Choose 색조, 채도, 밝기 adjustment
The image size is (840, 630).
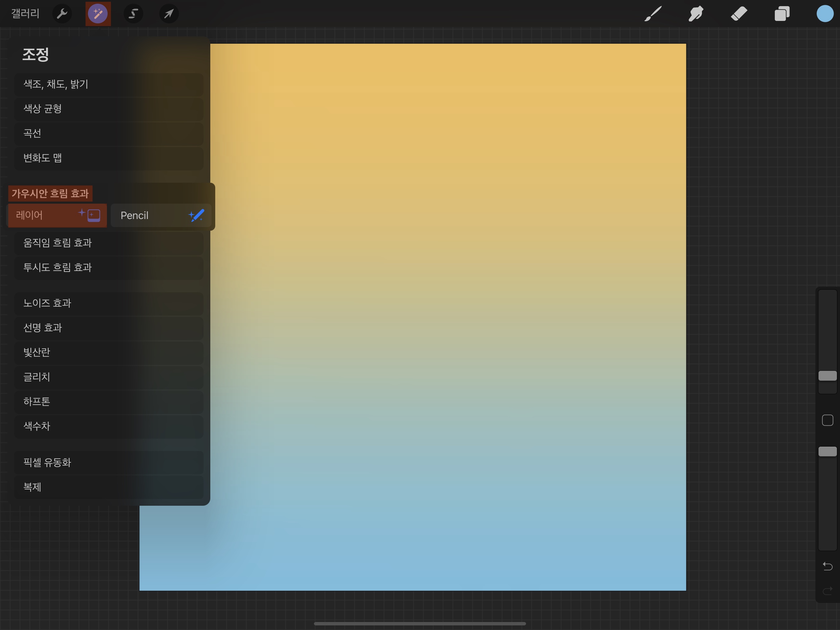[109, 84]
